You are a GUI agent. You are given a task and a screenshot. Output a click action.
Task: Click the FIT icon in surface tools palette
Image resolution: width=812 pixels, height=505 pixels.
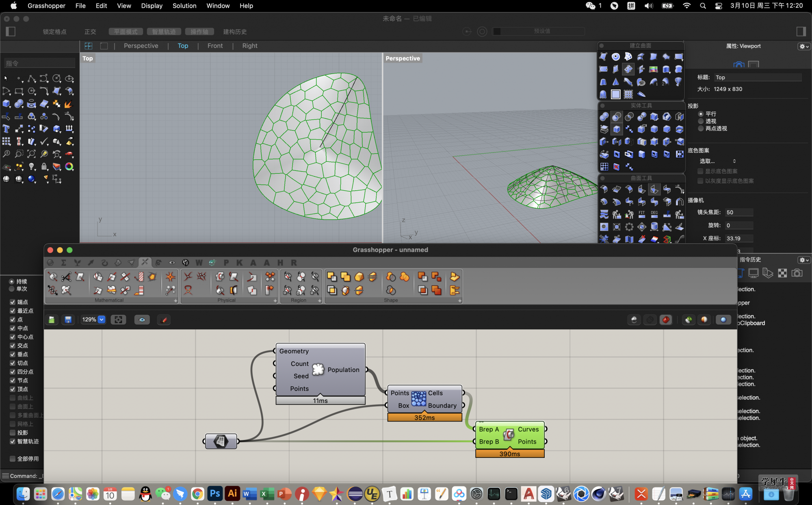[x=642, y=214]
